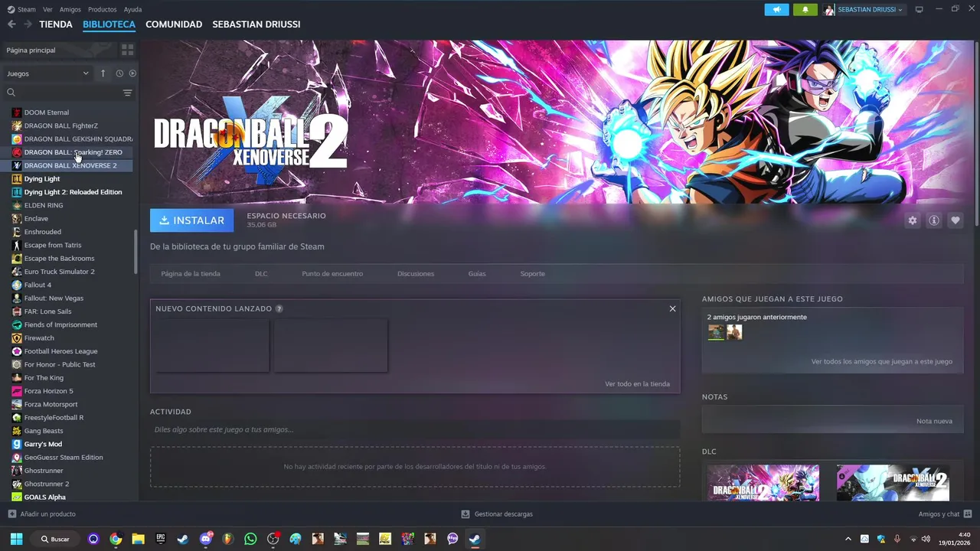The width and height of the screenshot is (980, 551).
Task: Open the Amigos menu
Action: 70,9
